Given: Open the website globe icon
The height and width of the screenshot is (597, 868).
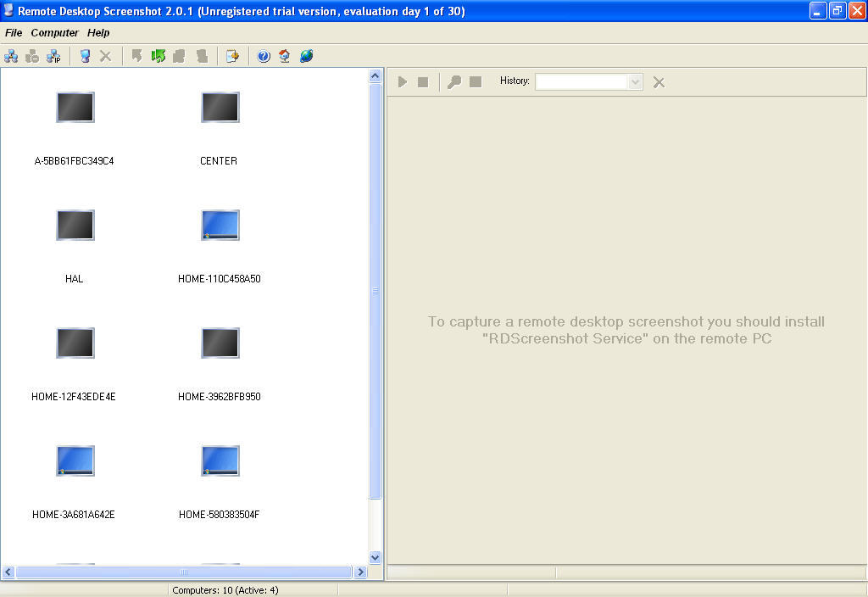Looking at the screenshot, I should coord(306,56).
